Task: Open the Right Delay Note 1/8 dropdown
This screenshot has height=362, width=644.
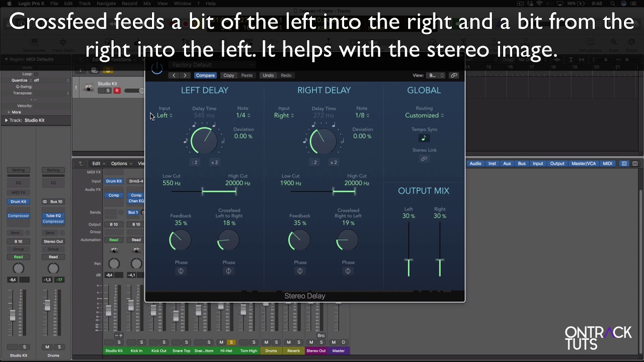Action: [362, 116]
